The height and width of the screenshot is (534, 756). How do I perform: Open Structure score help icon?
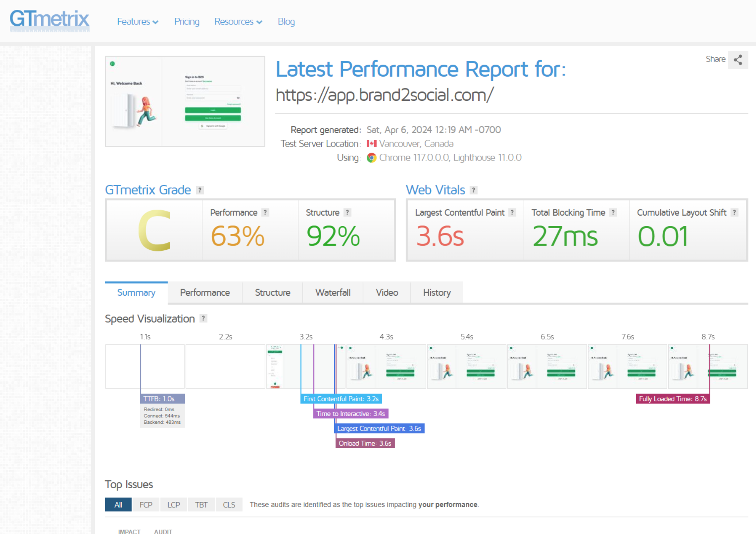[347, 213]
